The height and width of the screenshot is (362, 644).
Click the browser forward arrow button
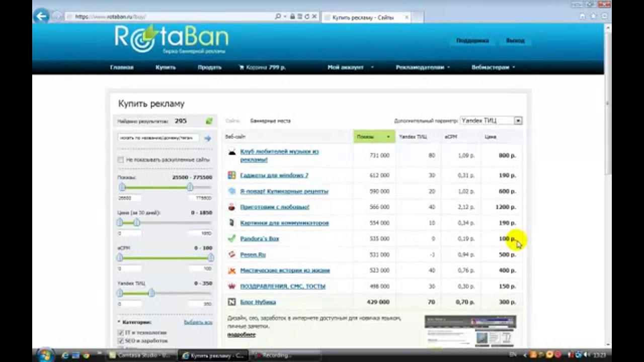[56, 17]
